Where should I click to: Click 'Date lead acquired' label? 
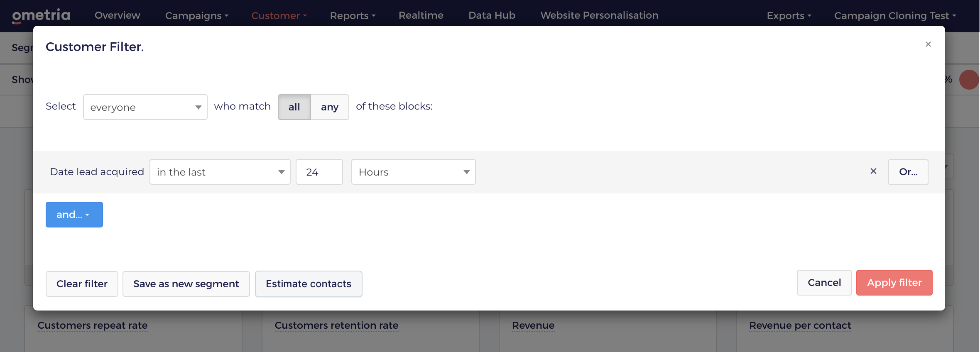[x=97, y=172]
